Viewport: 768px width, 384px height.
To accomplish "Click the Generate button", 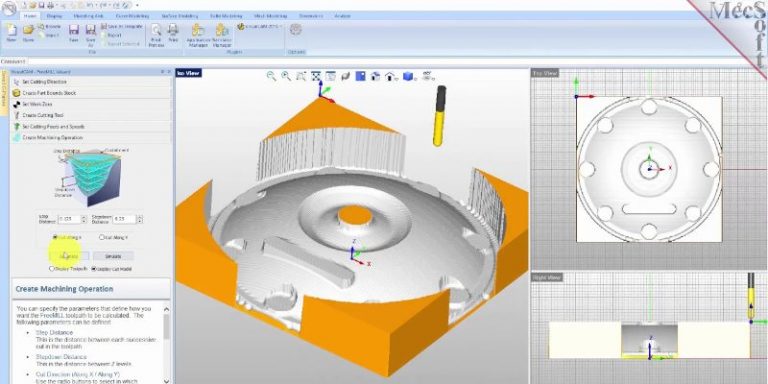I will point(69,256).
